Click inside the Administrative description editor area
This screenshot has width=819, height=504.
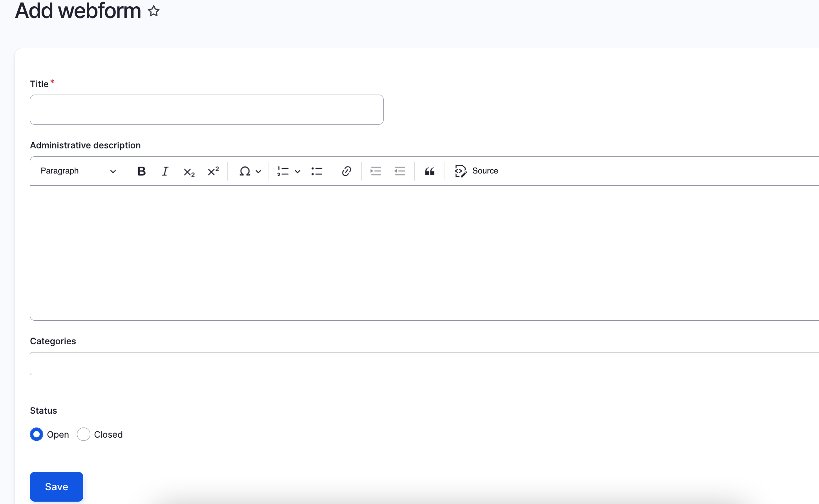pyautogui.click(x=424, y=253)
